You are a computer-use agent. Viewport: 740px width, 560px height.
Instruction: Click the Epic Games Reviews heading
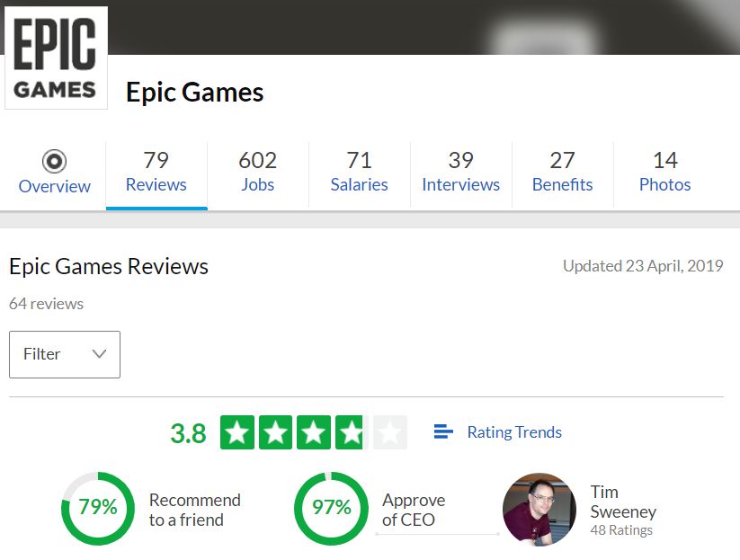pos(109,267)
